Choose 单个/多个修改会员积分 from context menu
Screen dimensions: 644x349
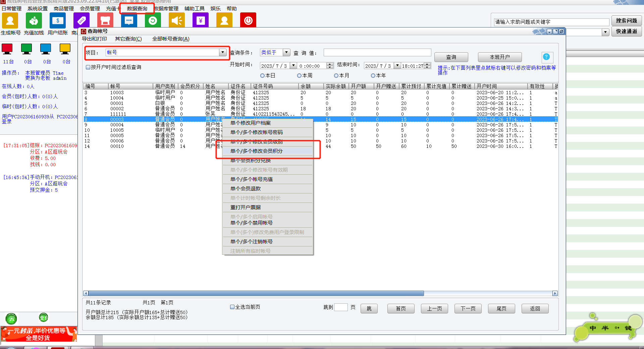257,151
